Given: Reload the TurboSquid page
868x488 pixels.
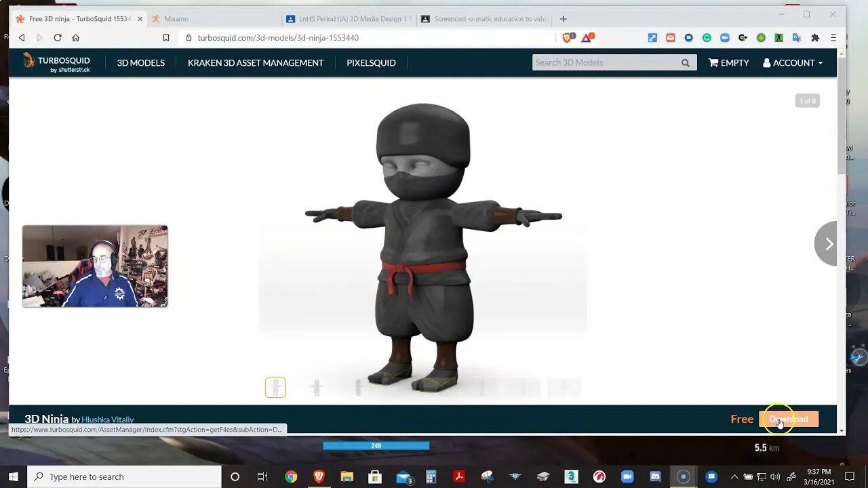Looking at the screenshot, I should click(58, 38).
